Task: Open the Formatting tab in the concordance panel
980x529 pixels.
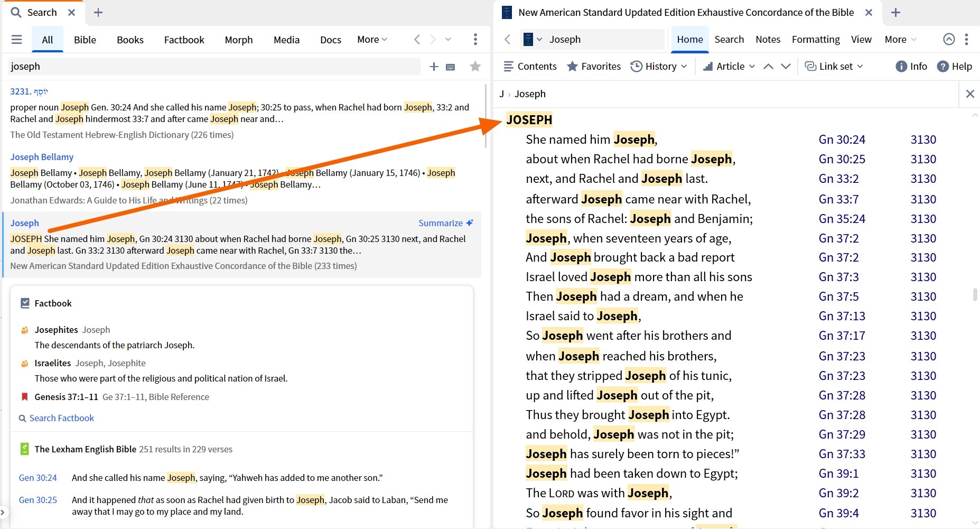Action: (x=816, y=40)
